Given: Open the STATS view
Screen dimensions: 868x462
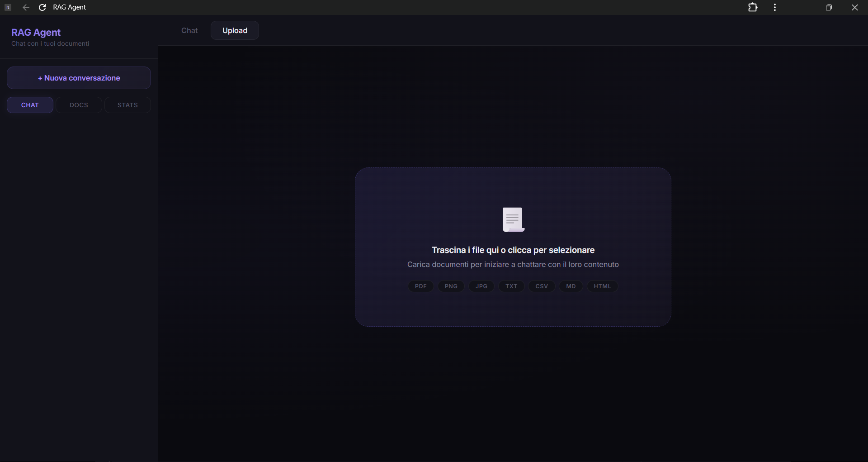Looking at the screenshot, I should pyautogui.click(x=127, y=105).
